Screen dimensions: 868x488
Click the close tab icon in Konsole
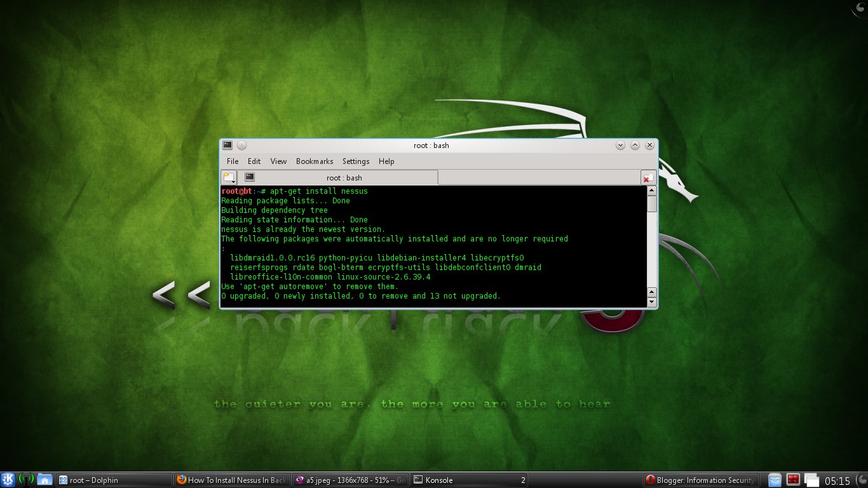pos(648,178)
